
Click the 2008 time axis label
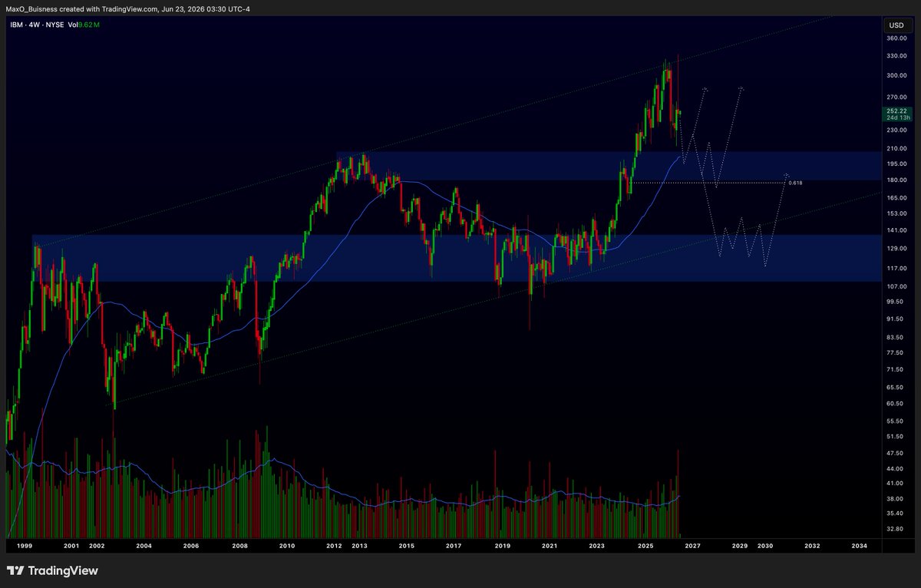239,546
